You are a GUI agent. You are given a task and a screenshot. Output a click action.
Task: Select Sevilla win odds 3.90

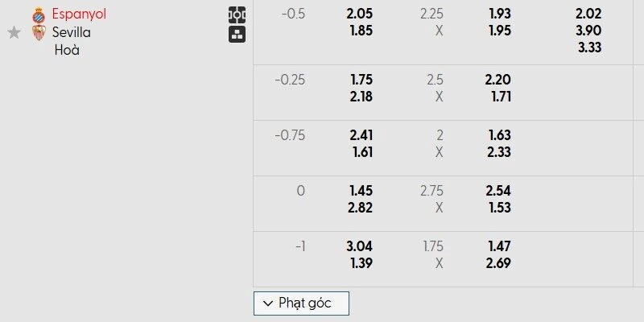point(589,31)
